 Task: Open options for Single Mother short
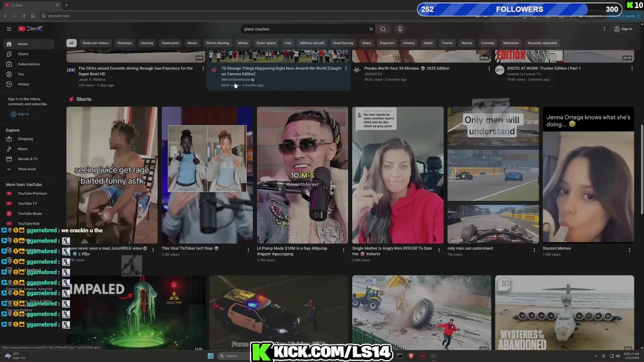coord(439,250)
